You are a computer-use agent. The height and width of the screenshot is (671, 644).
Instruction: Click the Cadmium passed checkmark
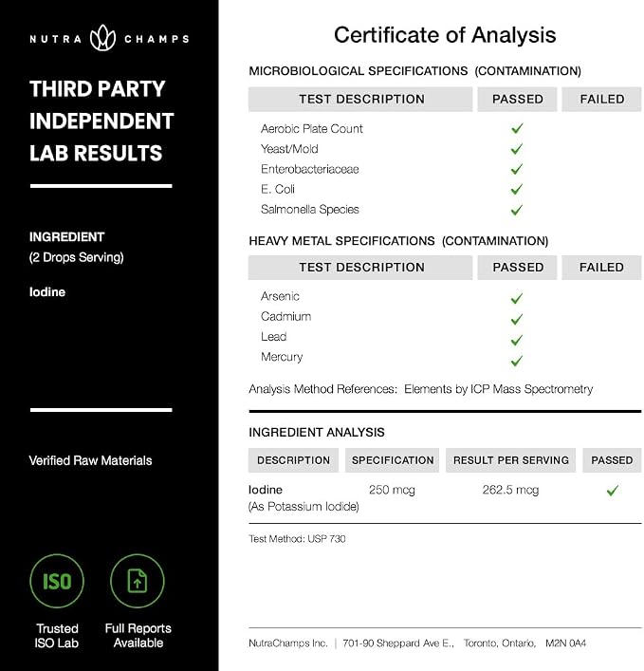pyautogui.click(x=517, y=319)
